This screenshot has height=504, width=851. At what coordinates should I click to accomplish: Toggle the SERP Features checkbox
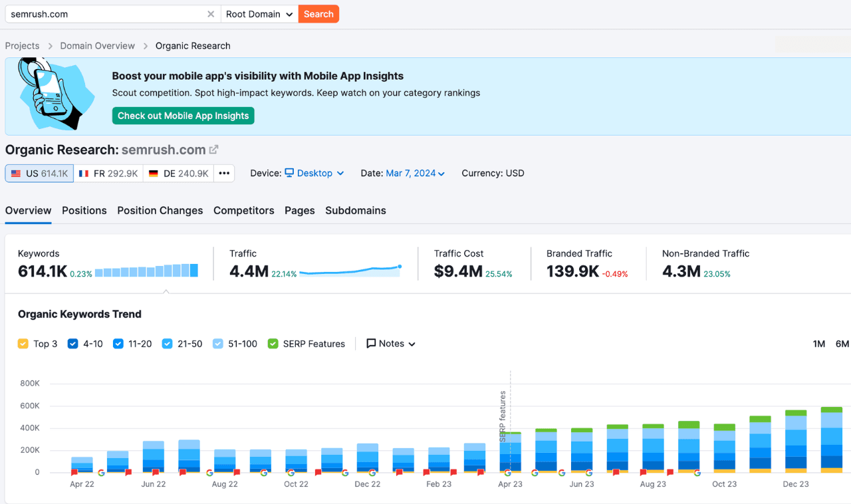[x=273, y=344]
